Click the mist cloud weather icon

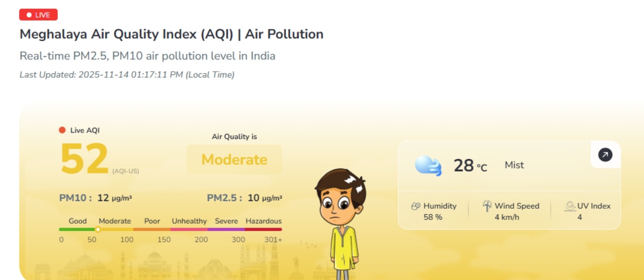pyautogui.click(x=428, y=166)
